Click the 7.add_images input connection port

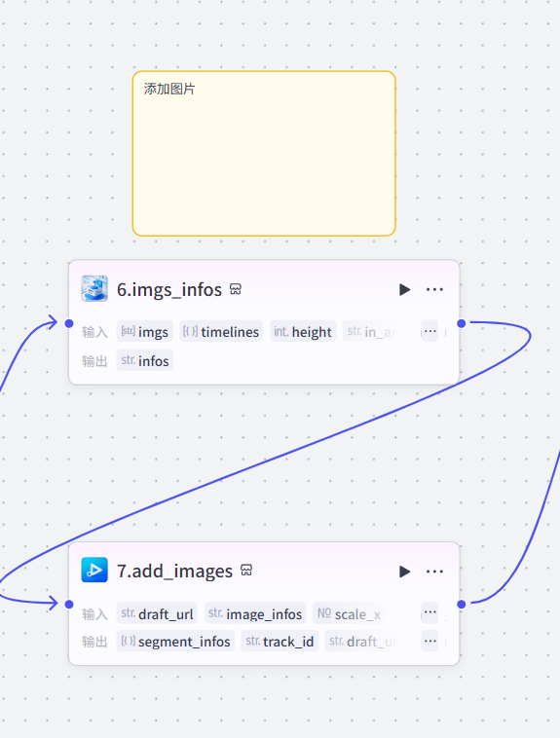(x=69, y=604)
